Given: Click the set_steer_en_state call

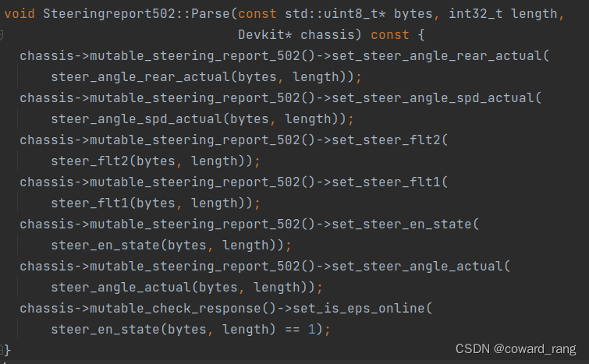Looking at the screenshot, I should click(x=406, y=224).
